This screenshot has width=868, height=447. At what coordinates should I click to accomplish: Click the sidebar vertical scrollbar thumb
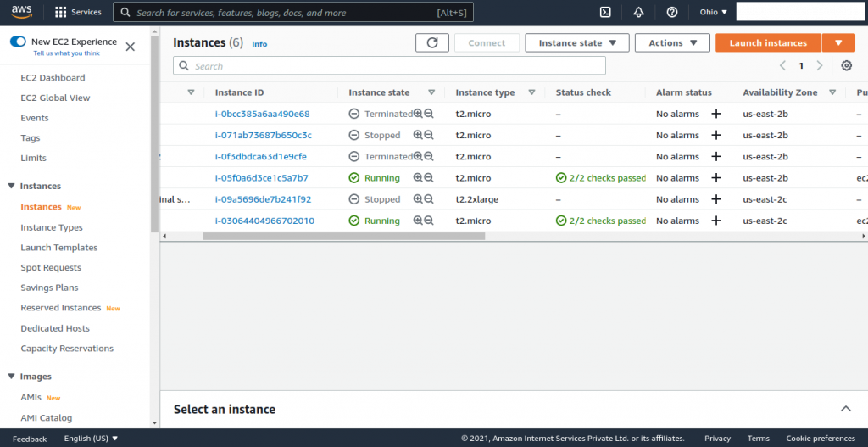[x=154, y=133]
